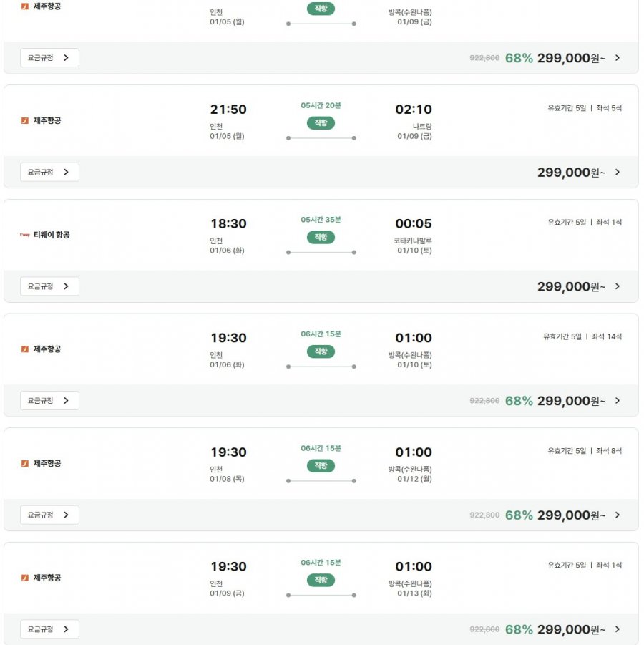
Task: Click price arrow on Nha Trang flight
Action: click(618, 172)
